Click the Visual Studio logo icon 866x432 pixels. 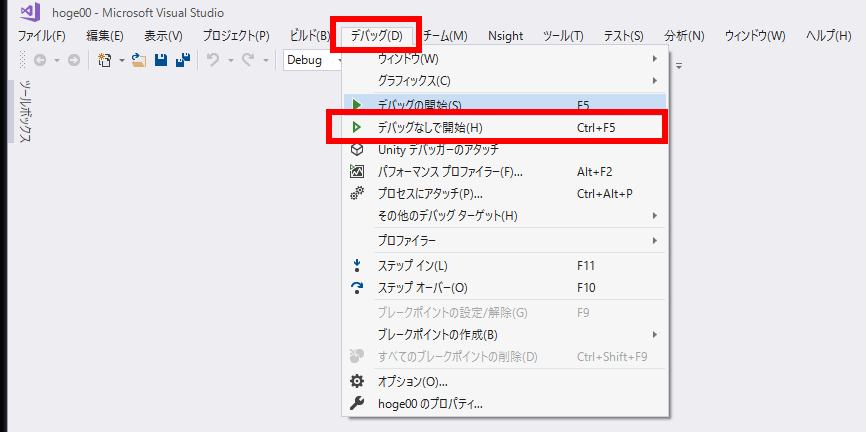[x=29, y=13]
